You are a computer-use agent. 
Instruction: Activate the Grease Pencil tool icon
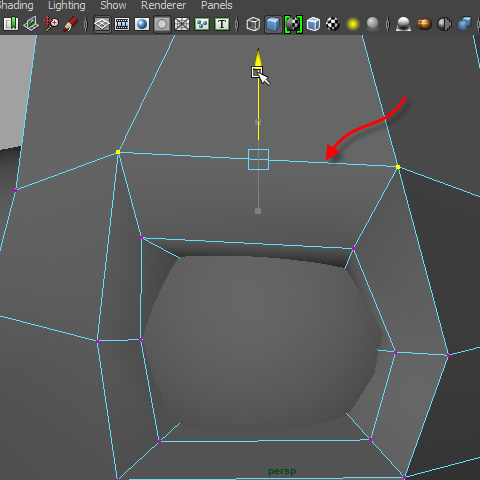pyautogui.click(x=71, y=24)
